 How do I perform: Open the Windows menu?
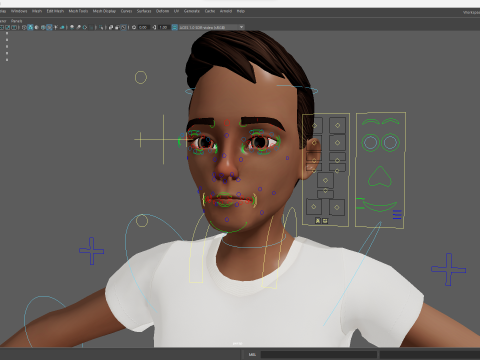(19, 11)
